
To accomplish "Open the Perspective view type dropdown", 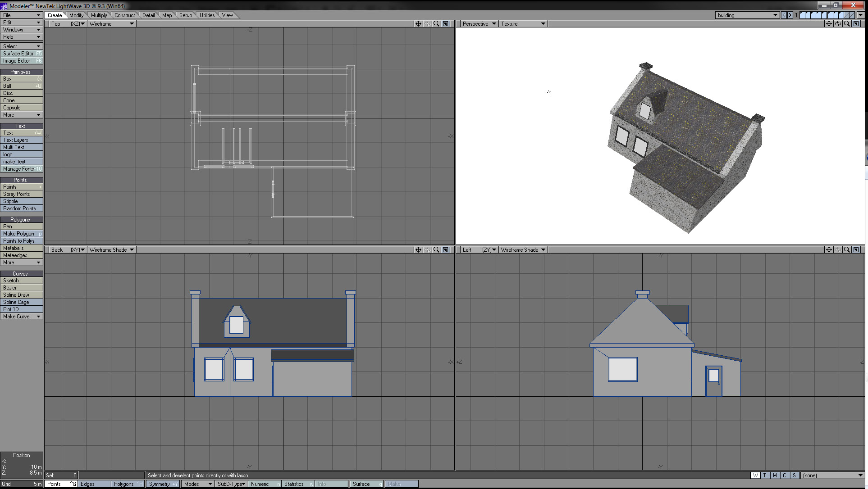I will click(479, 24).
